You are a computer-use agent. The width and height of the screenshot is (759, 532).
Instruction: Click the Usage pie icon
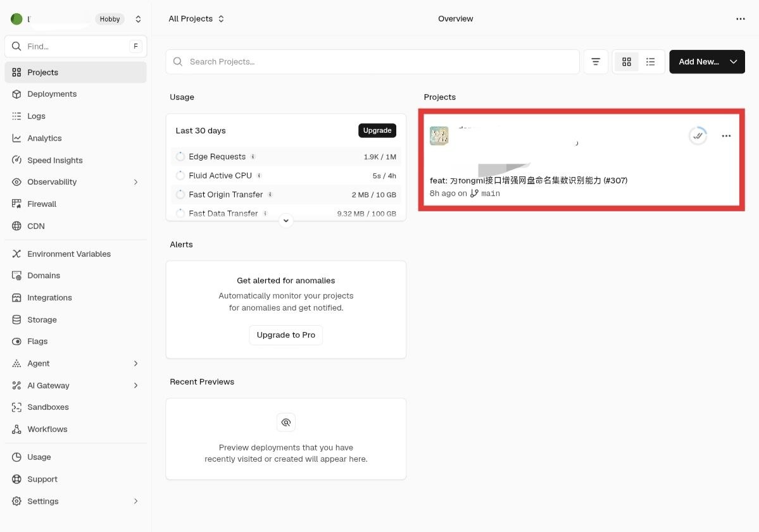(16, 457)
